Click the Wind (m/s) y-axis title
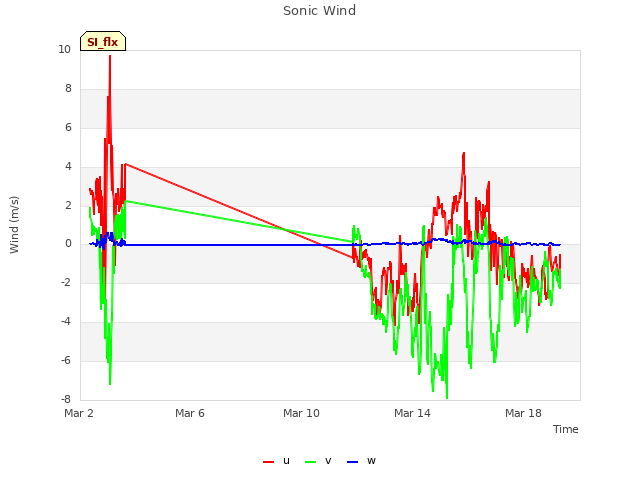640x480 pixels. [x=14, y=225]
